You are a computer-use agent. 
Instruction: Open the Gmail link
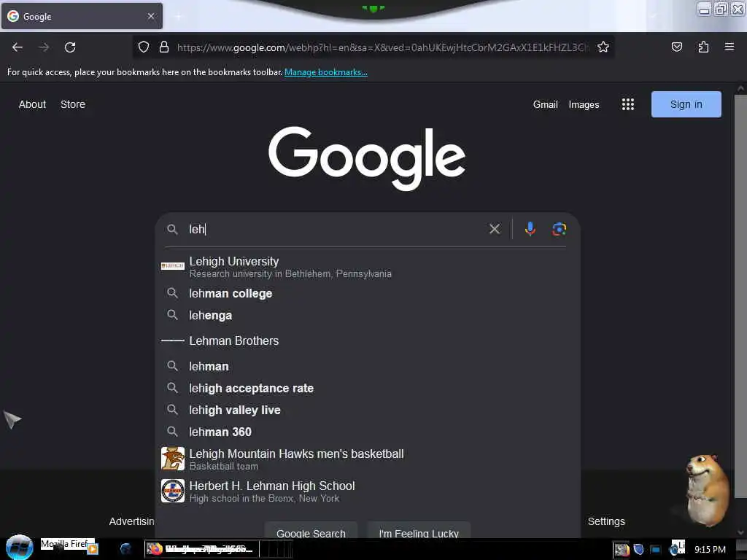(546, 104)
